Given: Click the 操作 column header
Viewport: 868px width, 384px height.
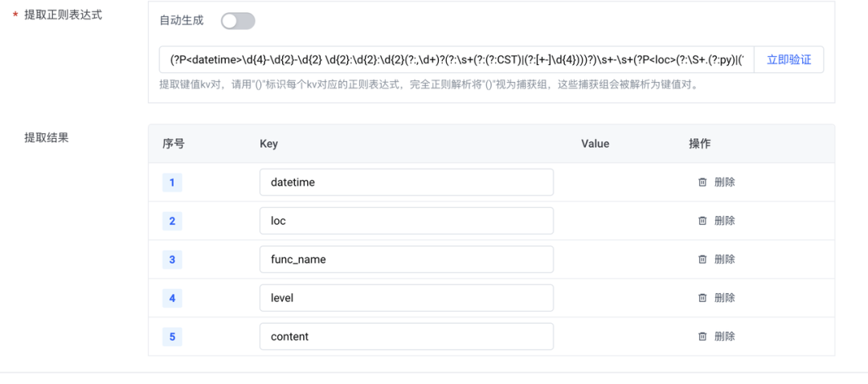Looking at the screenshot, I should (x=699, y=144).
